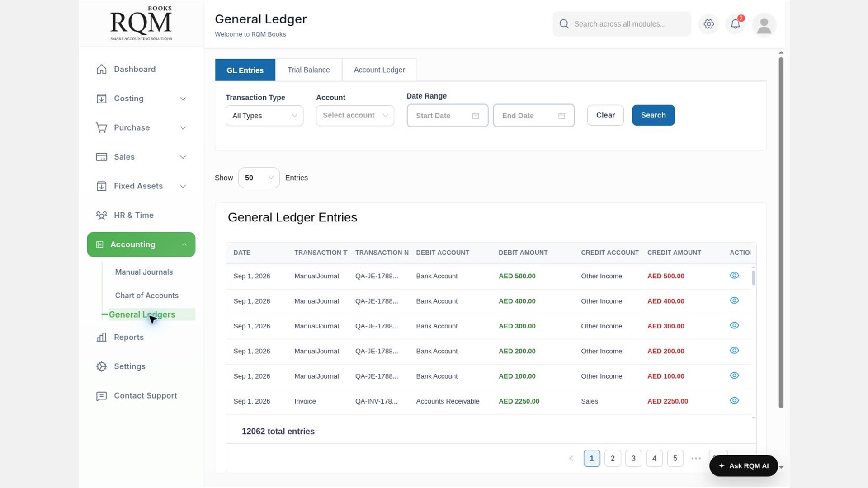Viewport: 868px width, 488px height.
Task: View the AED 100.00 journal entry
Action: 734,375
